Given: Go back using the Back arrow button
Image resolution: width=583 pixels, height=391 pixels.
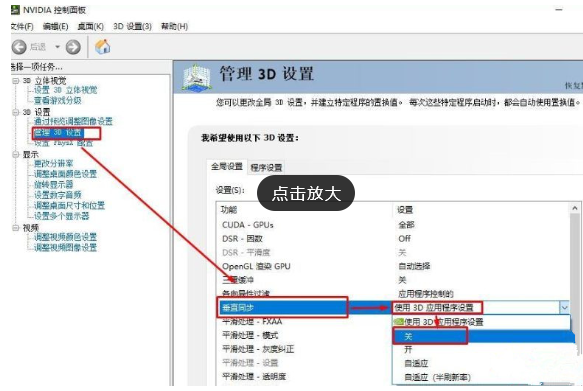Looking at the screenshot, I should click(19, 47).
